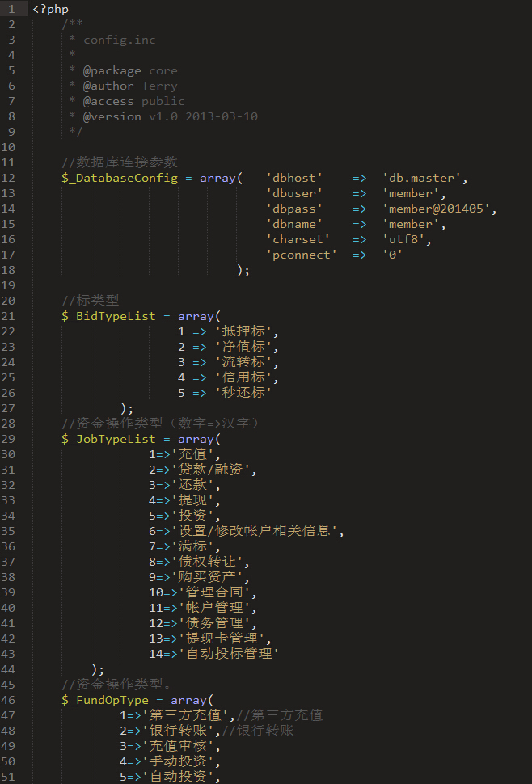Click the version date '2013-03-10'

(222, 116)
